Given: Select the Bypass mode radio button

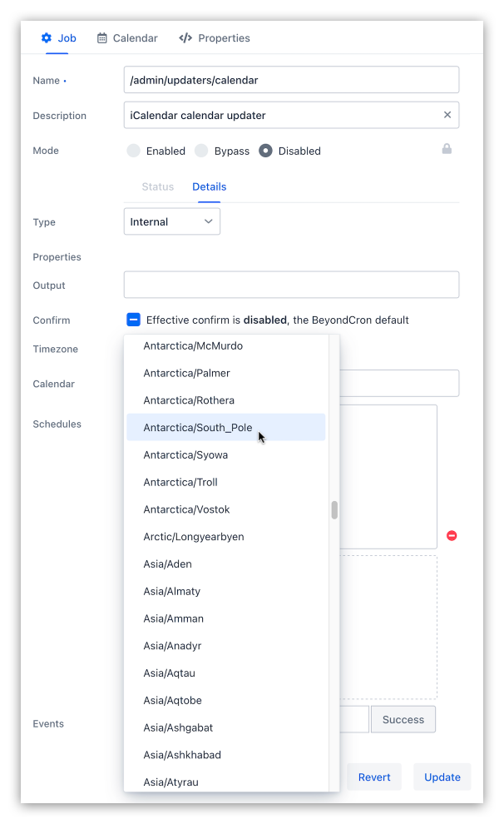Looking at the screenshot, I should (201, 151).
